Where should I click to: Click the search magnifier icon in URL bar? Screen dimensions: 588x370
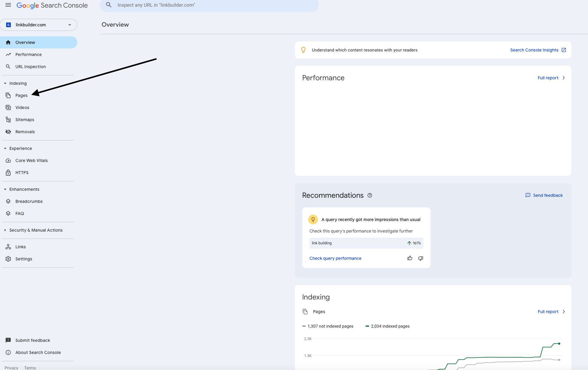(109, 5)
